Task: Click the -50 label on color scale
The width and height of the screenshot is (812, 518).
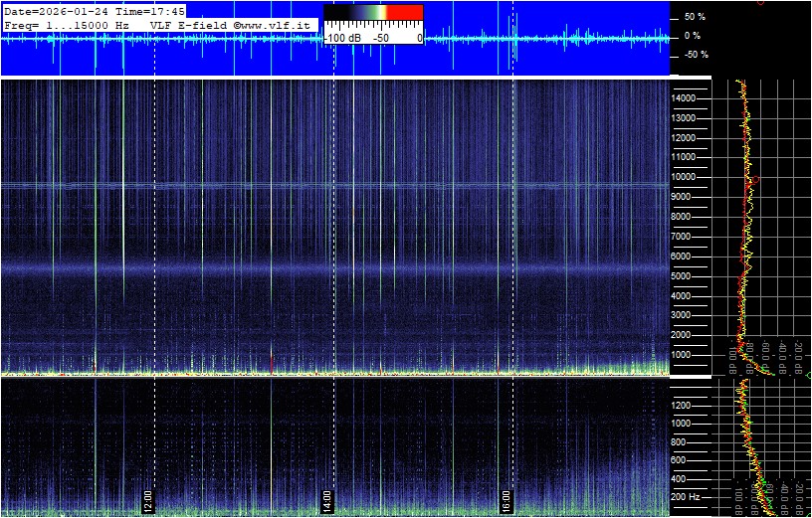Action: tap(381, 37)
